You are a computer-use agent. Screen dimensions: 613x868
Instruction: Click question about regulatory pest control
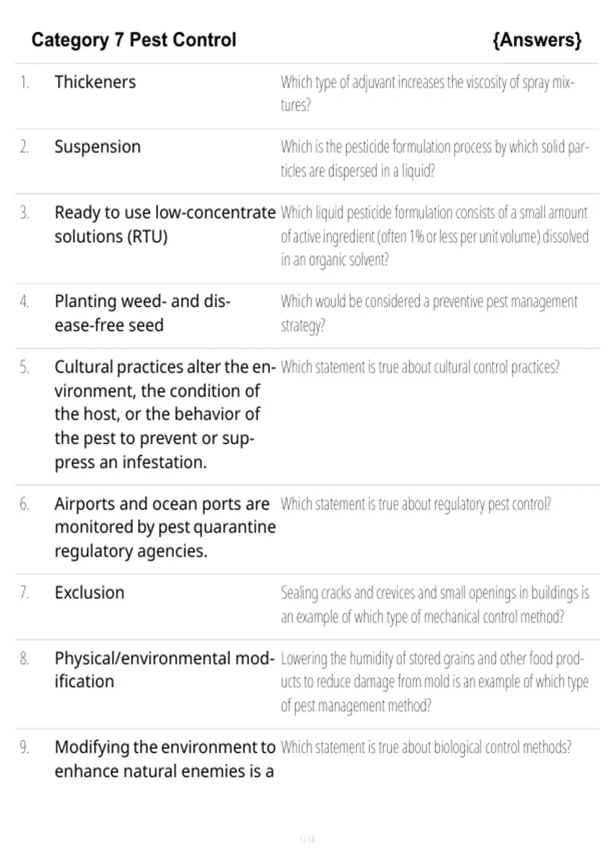pyautogui.click(x=416, y=504)
